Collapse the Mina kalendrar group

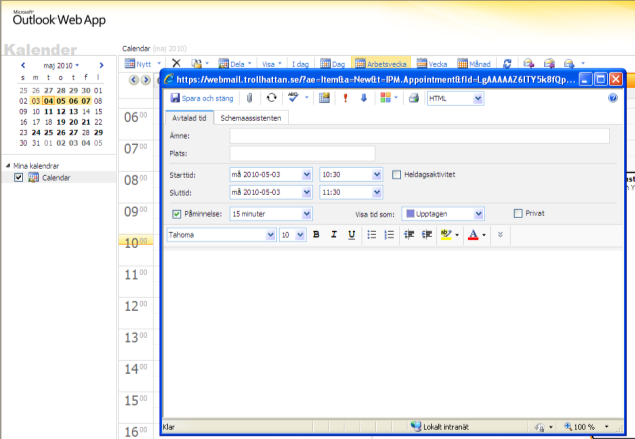click(x=8, y=166)
